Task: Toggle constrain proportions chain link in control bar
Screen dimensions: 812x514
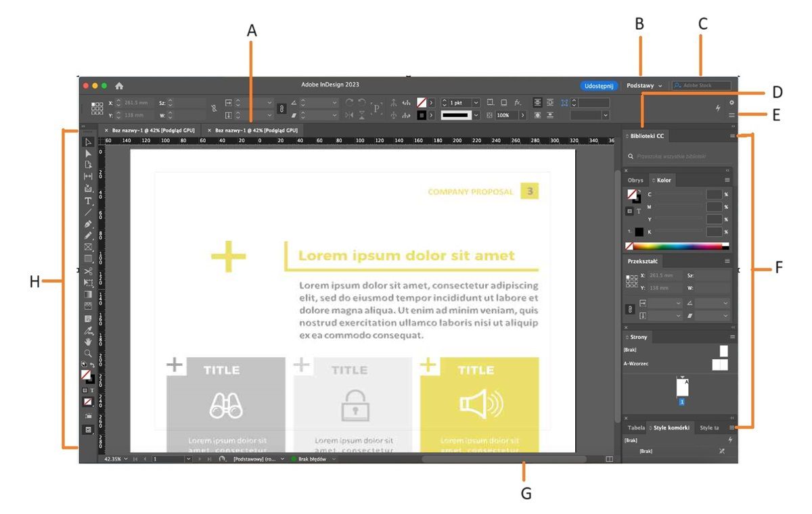Action: [282, 109]
